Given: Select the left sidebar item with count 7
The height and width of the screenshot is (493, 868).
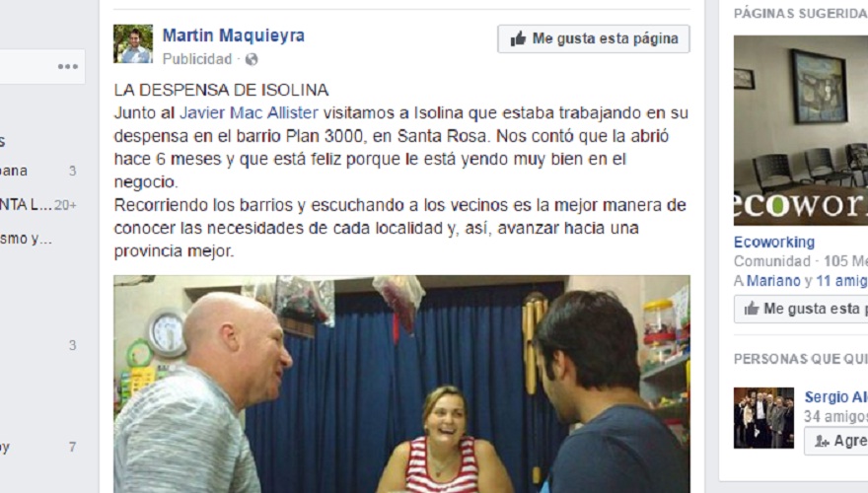Looking at the screenshot, I should (x=38, y=447).
